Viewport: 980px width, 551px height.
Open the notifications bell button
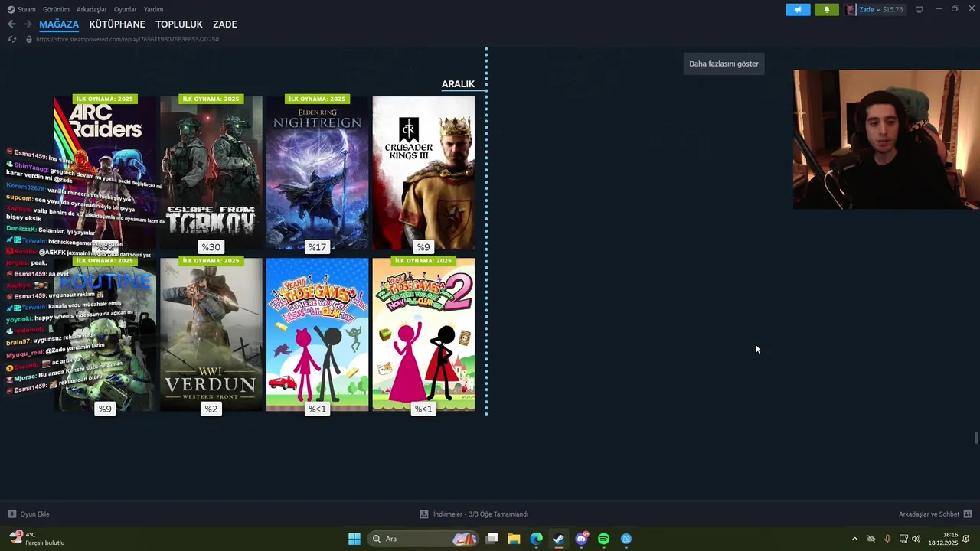coord(826,10)
